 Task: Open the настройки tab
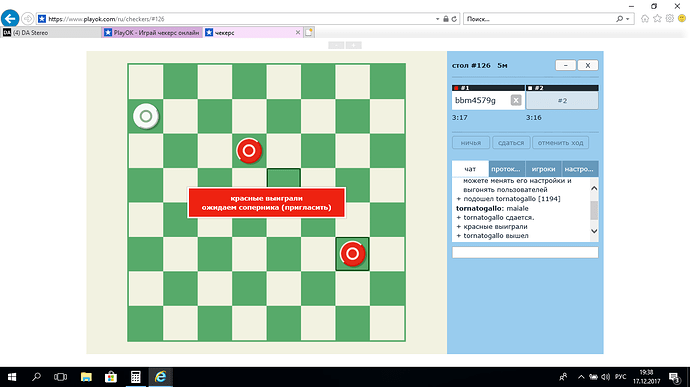(579, 169)
